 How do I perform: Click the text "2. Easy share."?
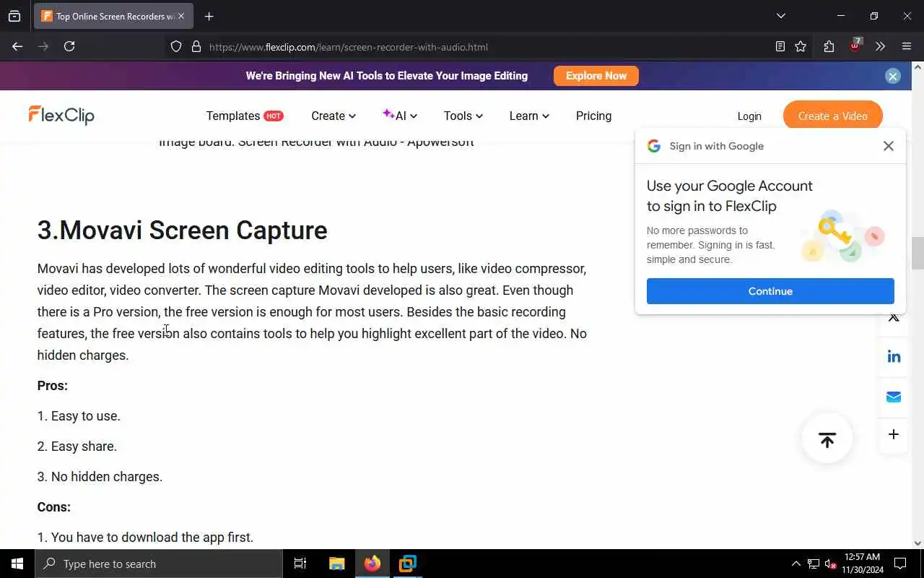coord(77,447)
